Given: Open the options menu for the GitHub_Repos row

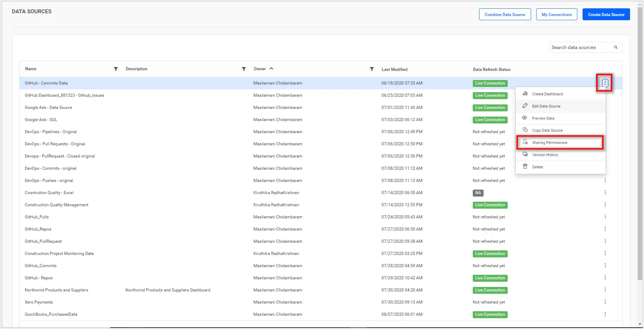Looking at the screenshot, I should click(x=605, y=229).
